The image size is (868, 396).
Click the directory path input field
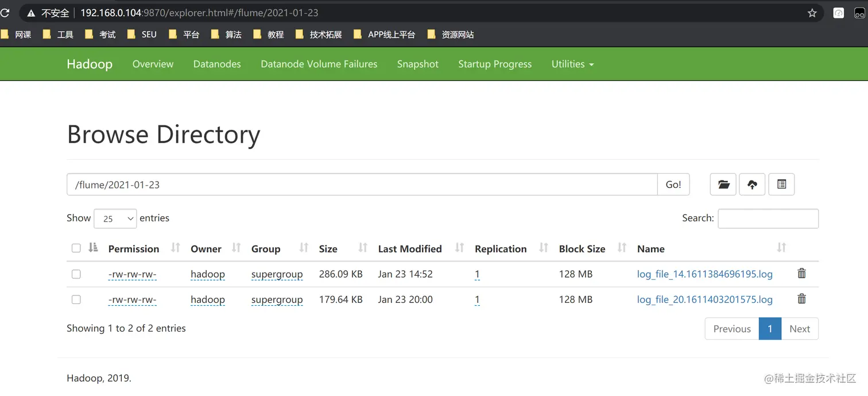point(362,184)
